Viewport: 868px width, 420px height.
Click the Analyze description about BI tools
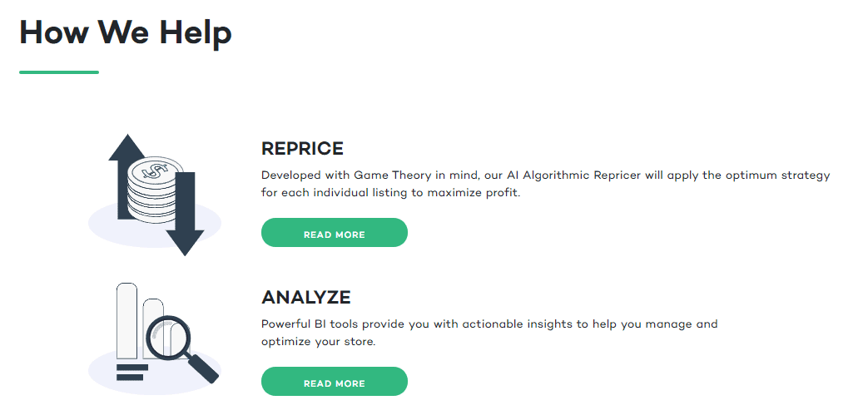(x=489, y=333)
